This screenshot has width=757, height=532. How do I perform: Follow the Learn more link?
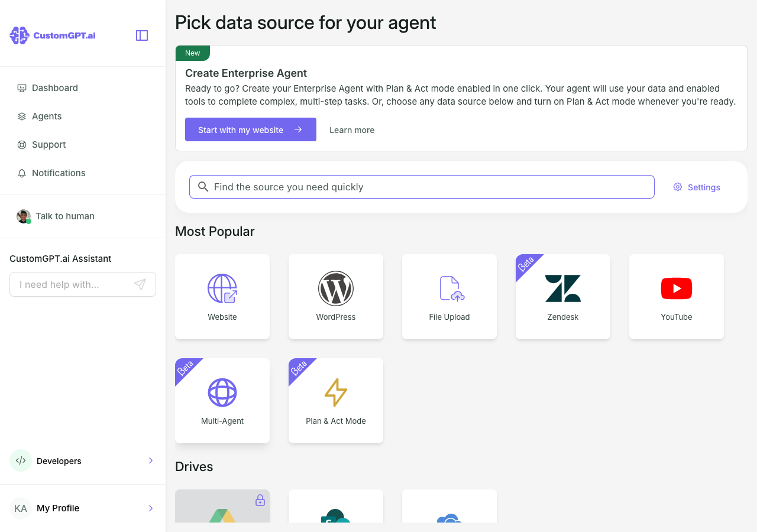tap(352, 130)
